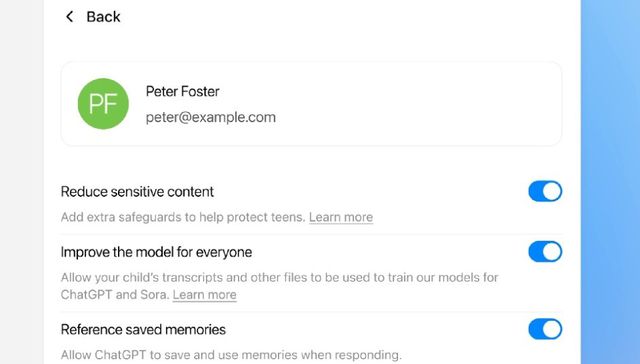Click the Reduce sensitive content heading
Viewport: 640px width, 364px height.
click(x=137, y=192)
